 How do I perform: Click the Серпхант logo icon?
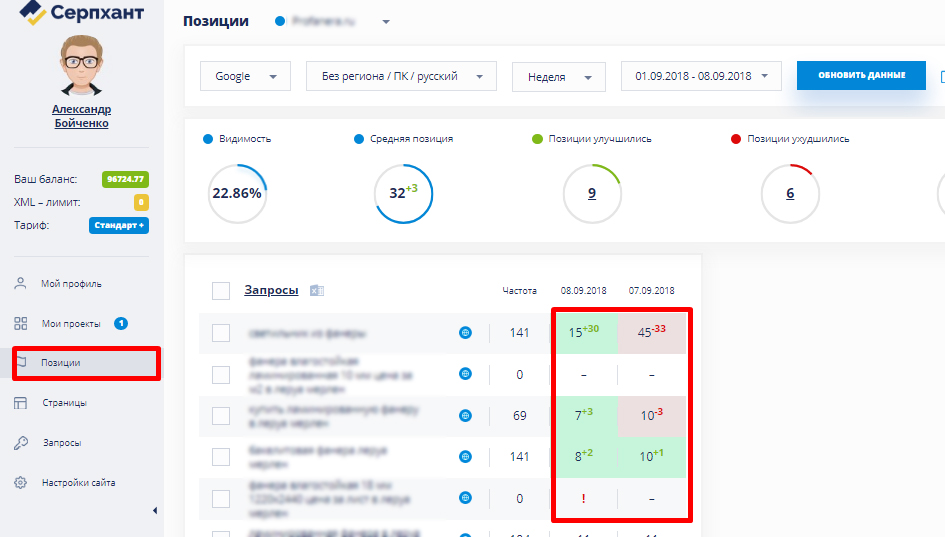33,14
